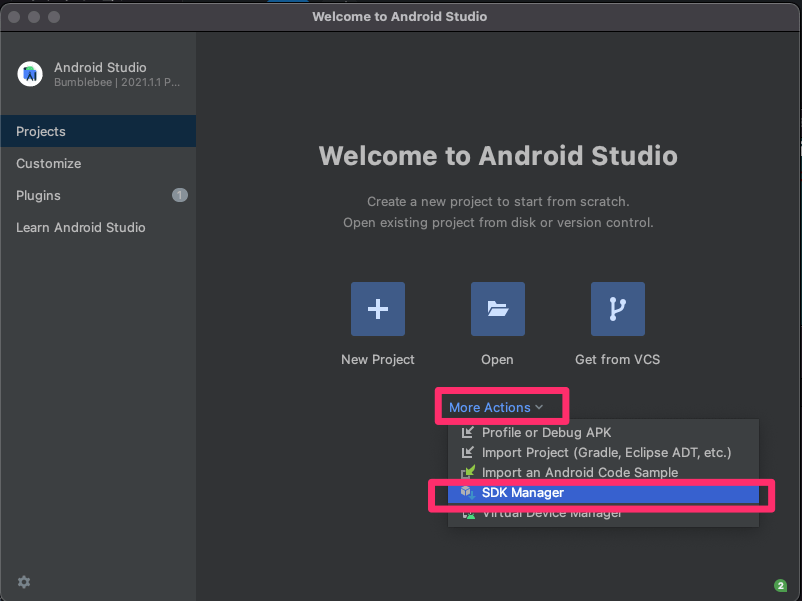Click the New Project plus icon
The width and height of the screenshot is (802, 601).
377,309
